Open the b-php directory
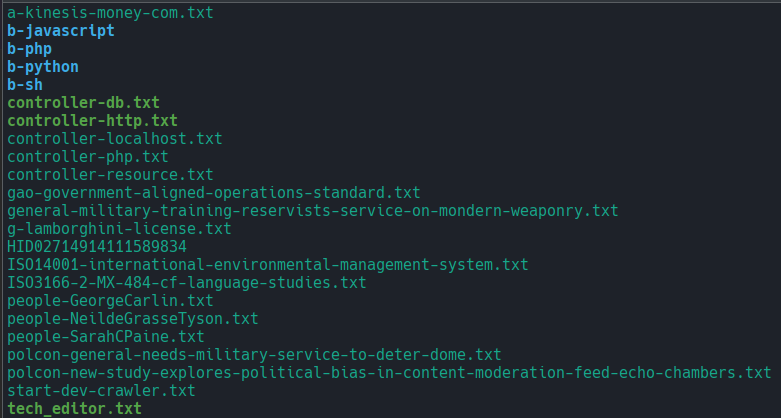The image size is (781, 418). click(x=29, y=49)
